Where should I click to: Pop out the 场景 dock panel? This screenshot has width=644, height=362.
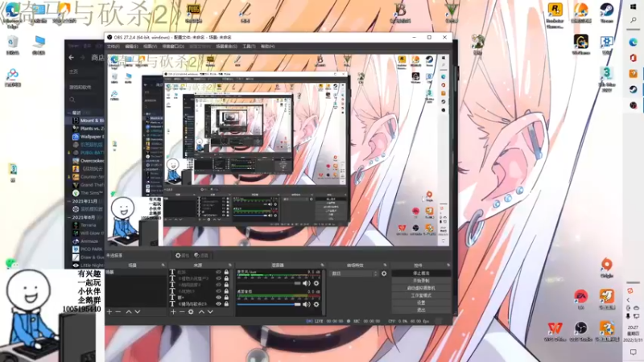(x=163, y=265)
